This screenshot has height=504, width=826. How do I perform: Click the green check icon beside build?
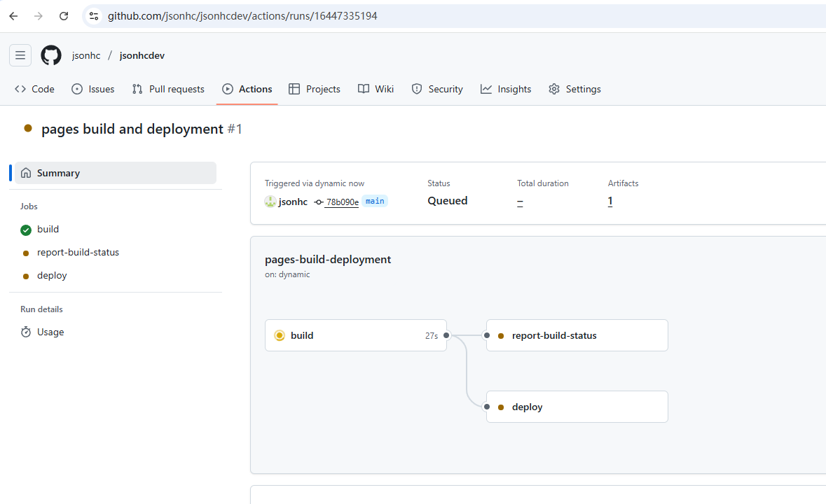pyautogui.click(x=26, y=230)
